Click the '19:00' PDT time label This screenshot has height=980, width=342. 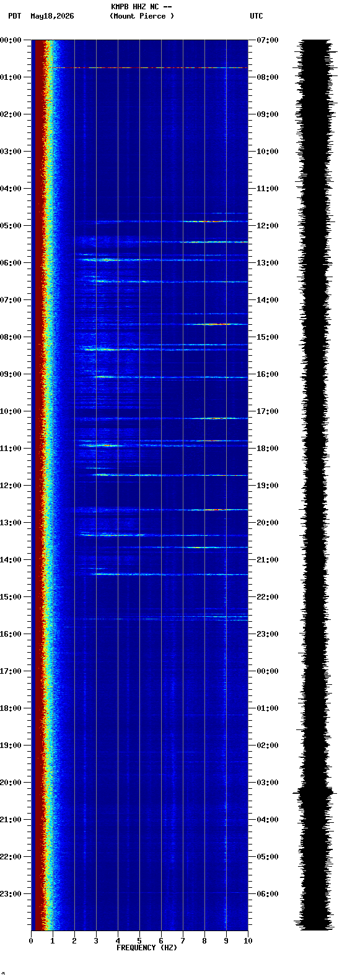[x=11, y=746]
